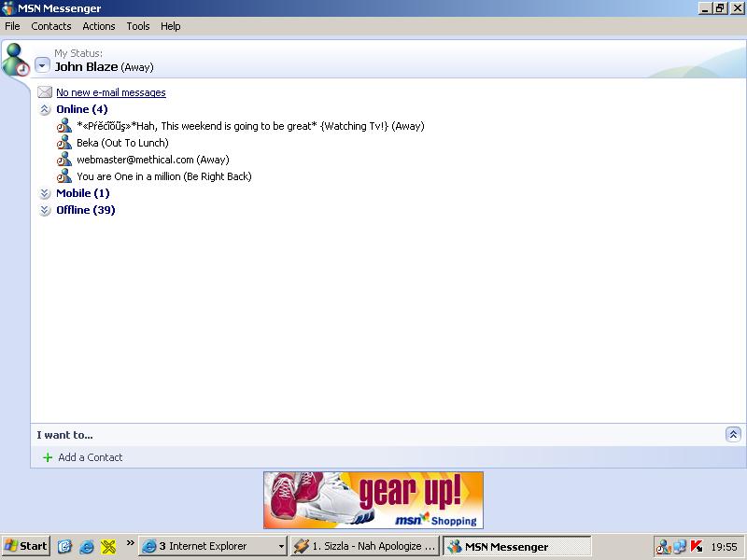This screenshot has width=747, height=560.
Task: Click the buddy icon beside the Watching Tv contact
Action: (x=64, y=126)
